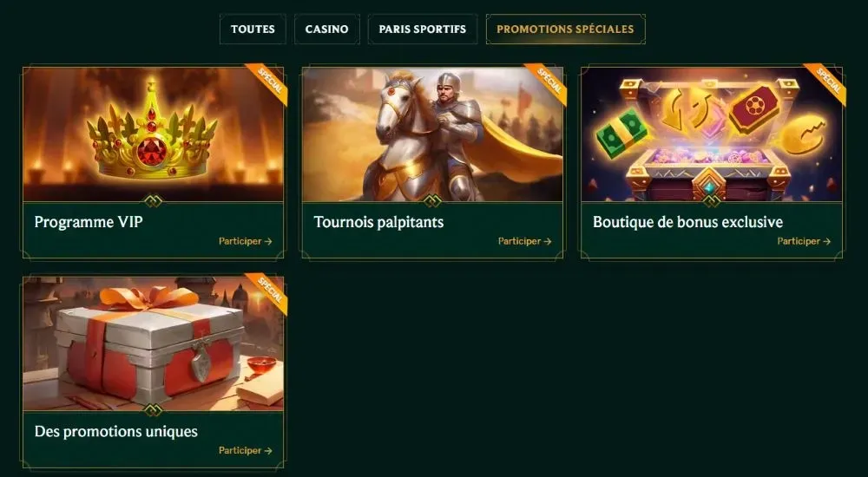868x477 pixels.
Task: Open the Tournois palpitants title
Action: click(378, 222)
